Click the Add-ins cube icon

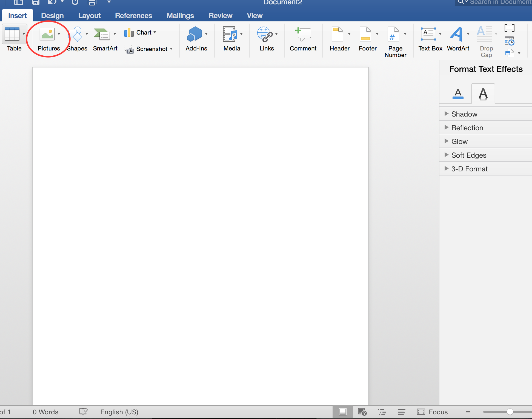tap(195, 34)
